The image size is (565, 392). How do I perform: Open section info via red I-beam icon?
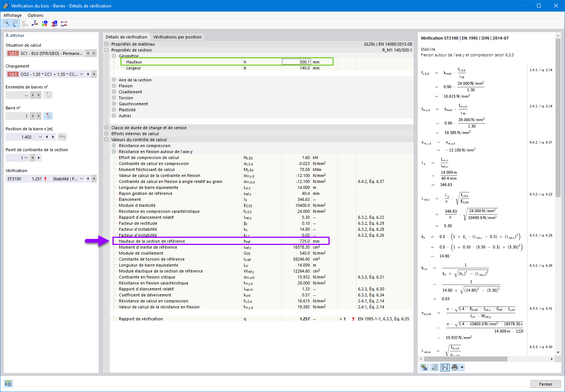54,24
